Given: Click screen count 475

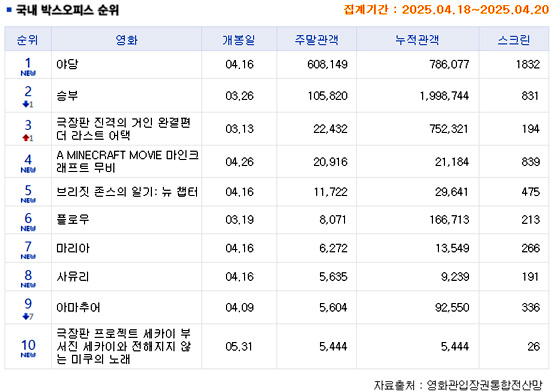Looking at the screenshot, I should (530, 192).
